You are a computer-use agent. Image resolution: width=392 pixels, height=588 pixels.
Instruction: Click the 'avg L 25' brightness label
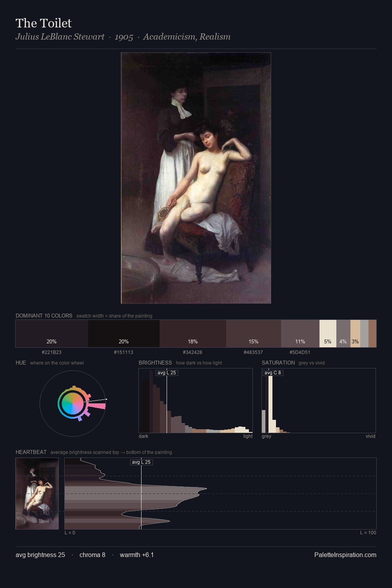(x=167, y=373)
